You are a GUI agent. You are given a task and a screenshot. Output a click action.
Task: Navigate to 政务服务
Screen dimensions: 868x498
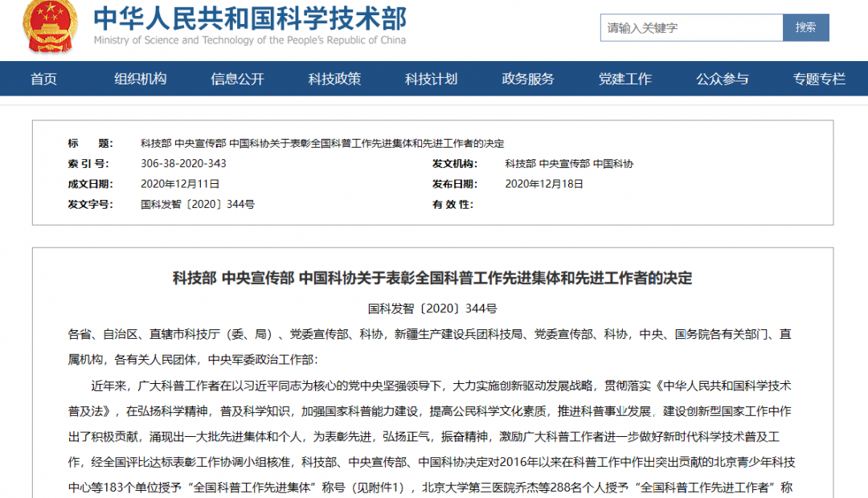point(528,80)
